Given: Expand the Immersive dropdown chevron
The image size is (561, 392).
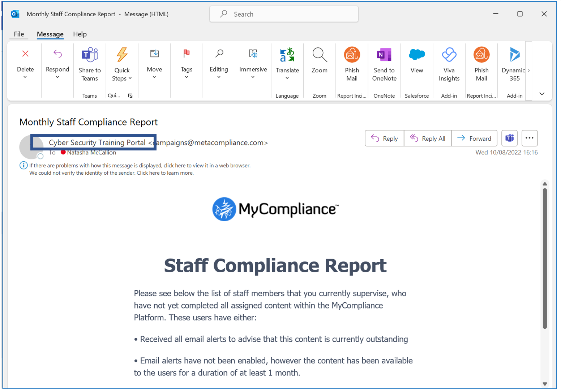Looking at the screenshot, I should 253,77.
